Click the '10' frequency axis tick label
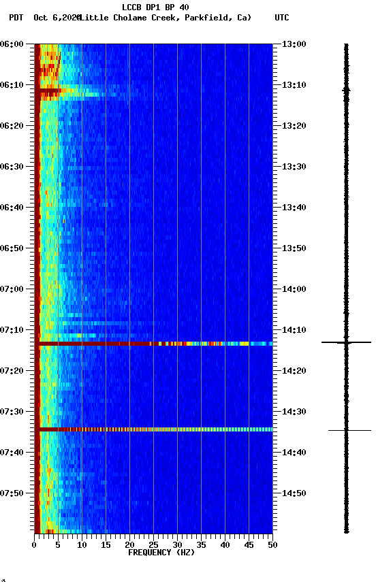This screenshot has height=588, width=376. [x=82, y=545]
